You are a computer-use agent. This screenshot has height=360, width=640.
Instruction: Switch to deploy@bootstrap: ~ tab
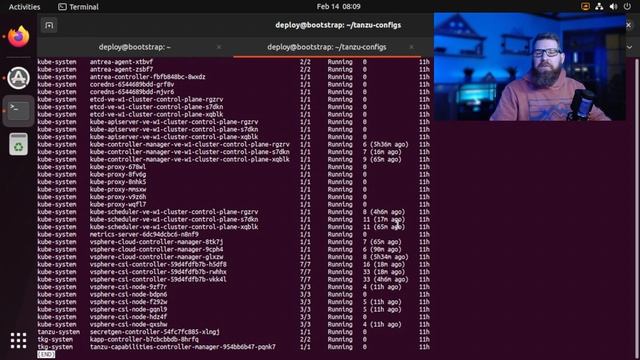click(135, 47)
